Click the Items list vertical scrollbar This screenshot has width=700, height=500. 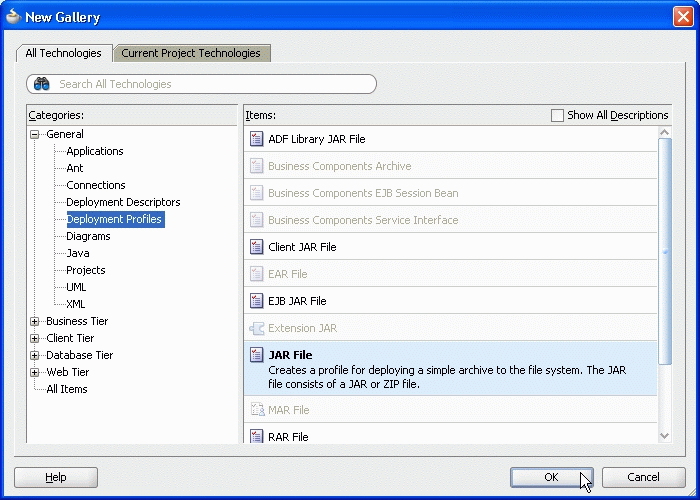(665, 250)
